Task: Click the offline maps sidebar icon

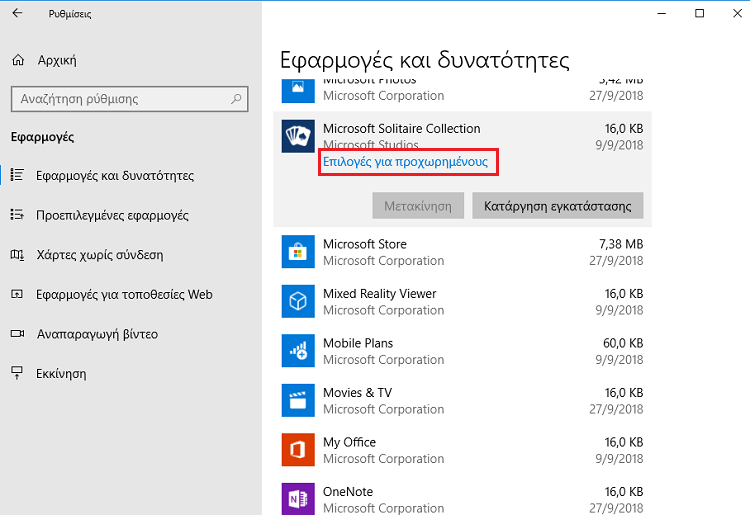Action: coord(17,254)
